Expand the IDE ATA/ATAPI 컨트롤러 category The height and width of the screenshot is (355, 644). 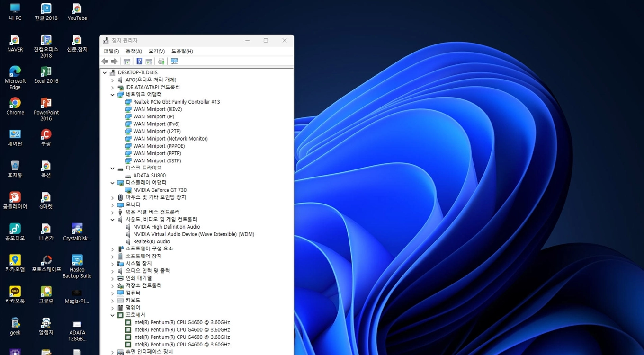(113, 87)
